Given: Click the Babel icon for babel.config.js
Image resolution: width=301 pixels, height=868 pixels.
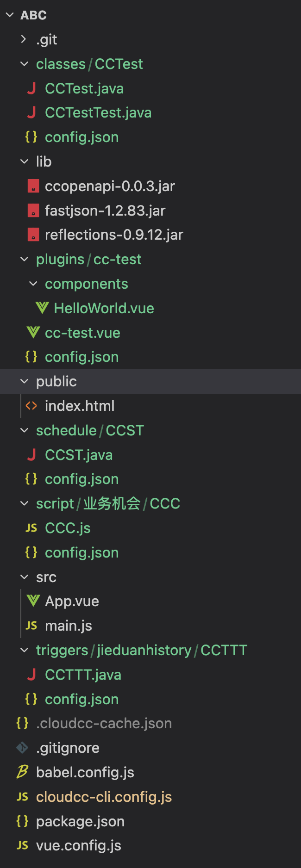Looking at the screenshot, I should (x=22, y=772).
